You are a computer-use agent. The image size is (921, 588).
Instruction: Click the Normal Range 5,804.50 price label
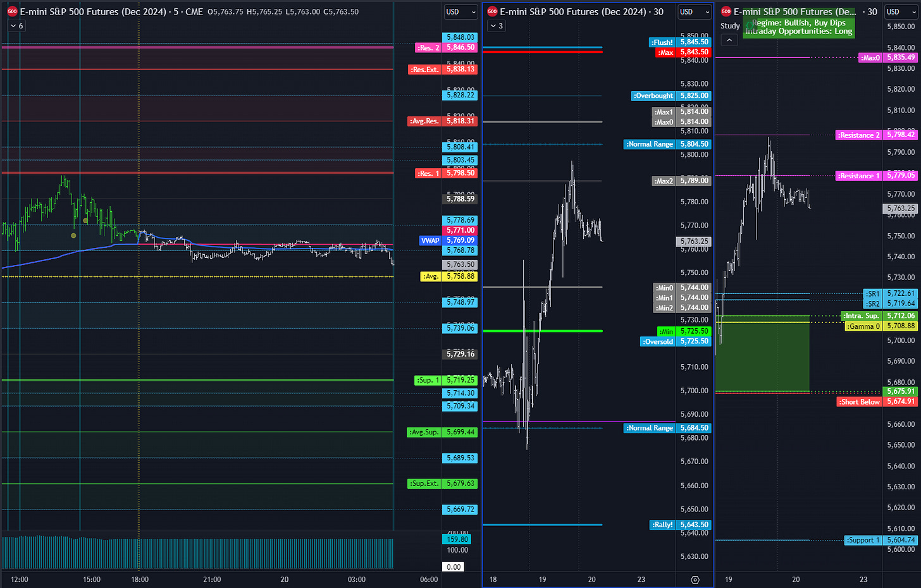tap(694, 144)
